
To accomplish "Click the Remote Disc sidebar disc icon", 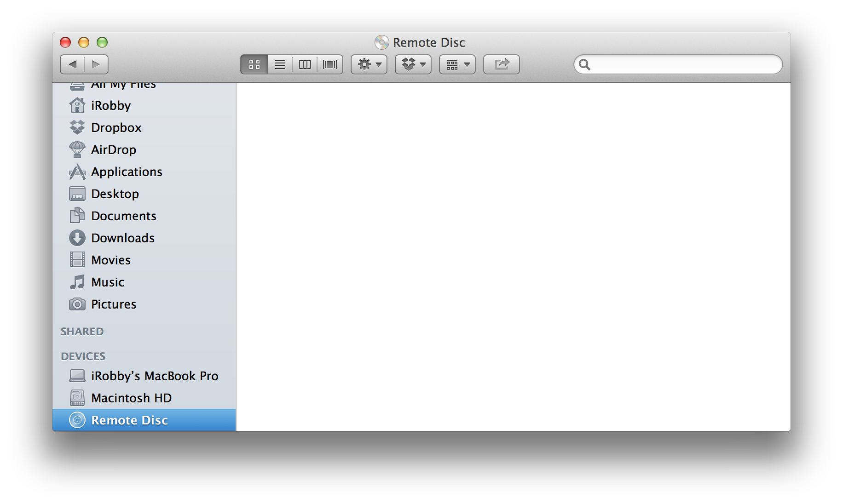I will point(77,420).
